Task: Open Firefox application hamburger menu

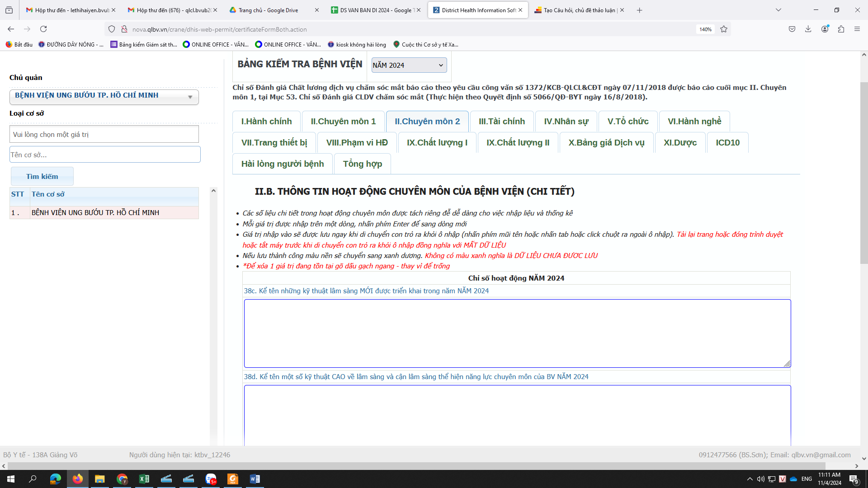Action: tap(857, 29)
